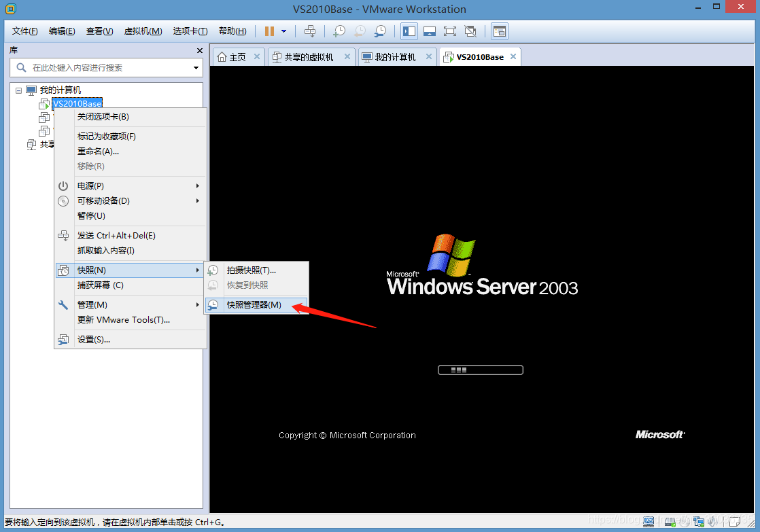Open 设置(S)... from context menu

131,340
